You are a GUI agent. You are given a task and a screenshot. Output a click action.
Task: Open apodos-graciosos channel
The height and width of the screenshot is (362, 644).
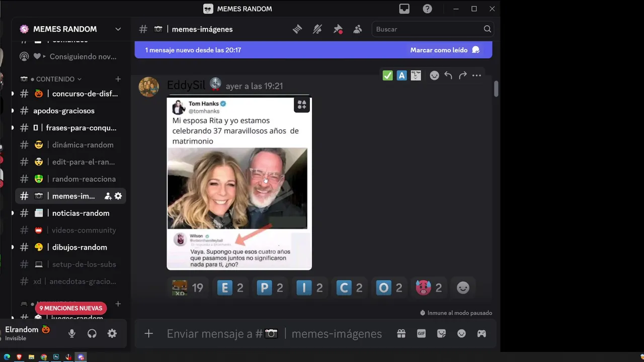[x=70, y=111]
